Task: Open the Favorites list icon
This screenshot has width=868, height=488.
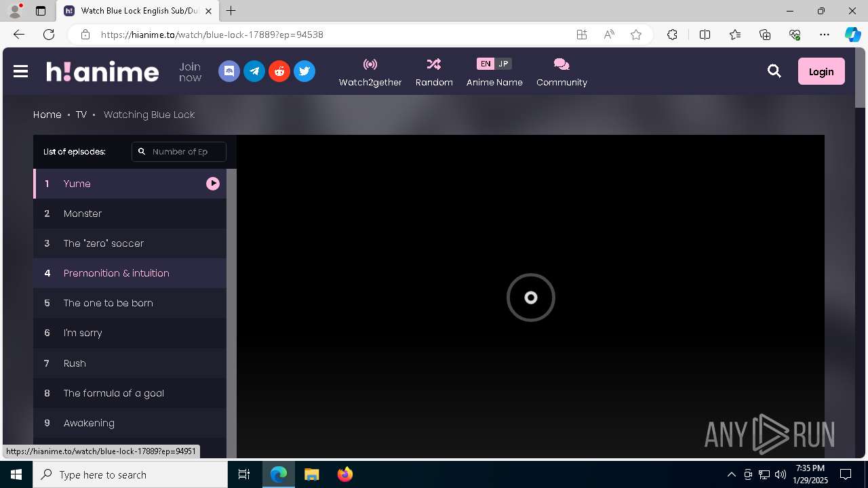Action: 735,35
